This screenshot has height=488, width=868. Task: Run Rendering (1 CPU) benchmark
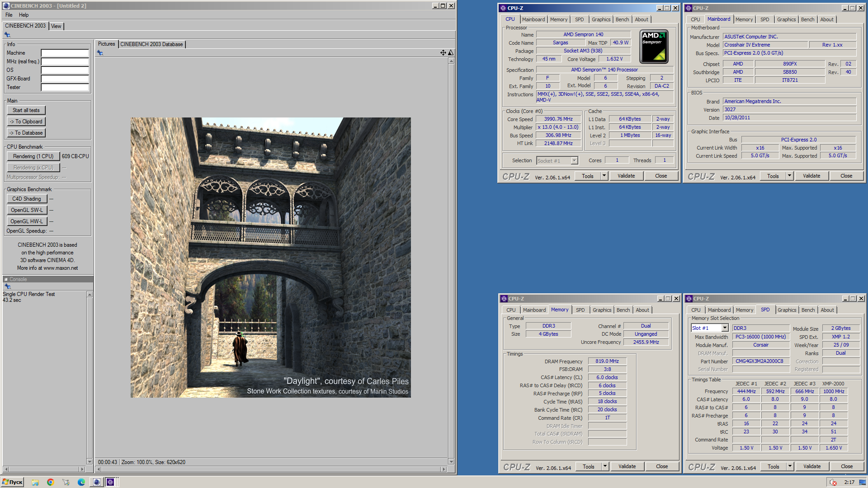coord(33,156)
